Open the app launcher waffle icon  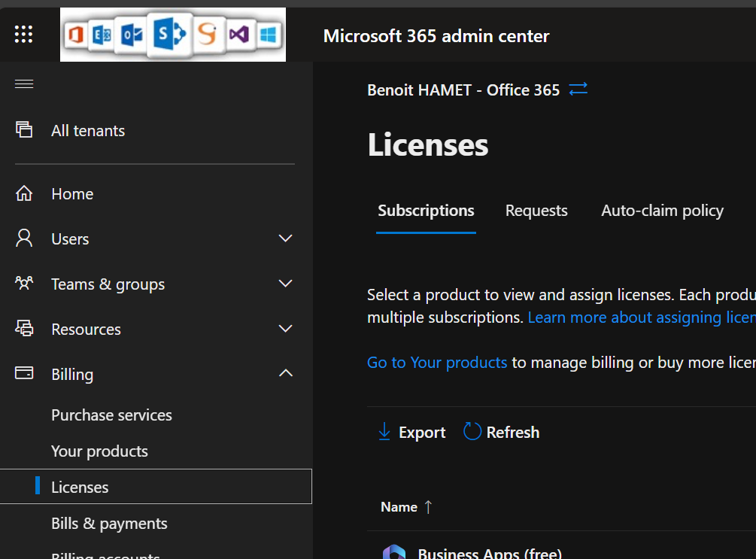[x=24, y=35]
